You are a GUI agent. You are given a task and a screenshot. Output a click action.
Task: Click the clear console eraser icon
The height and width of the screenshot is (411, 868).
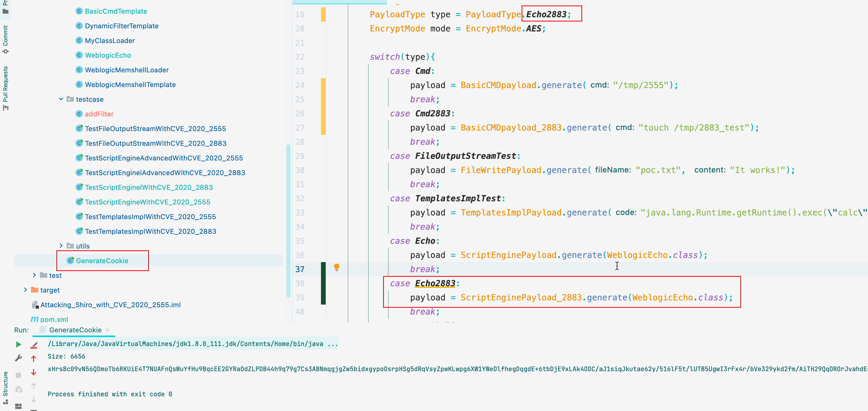click(x=34, y=345)
